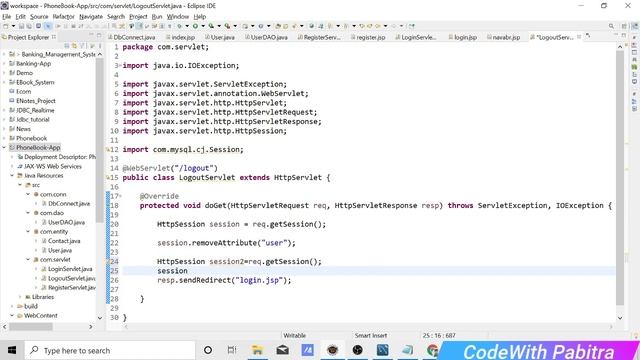Open the Source menu

tap(39, 17)
